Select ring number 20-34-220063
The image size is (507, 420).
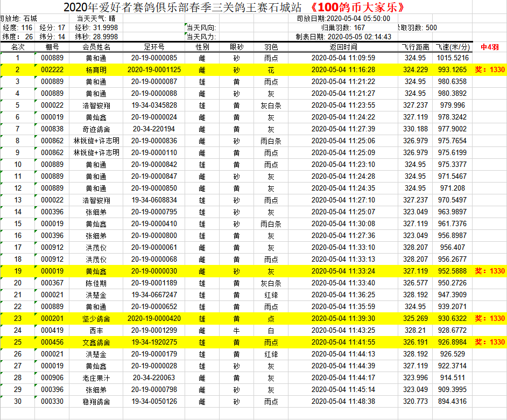click(154, 377)
